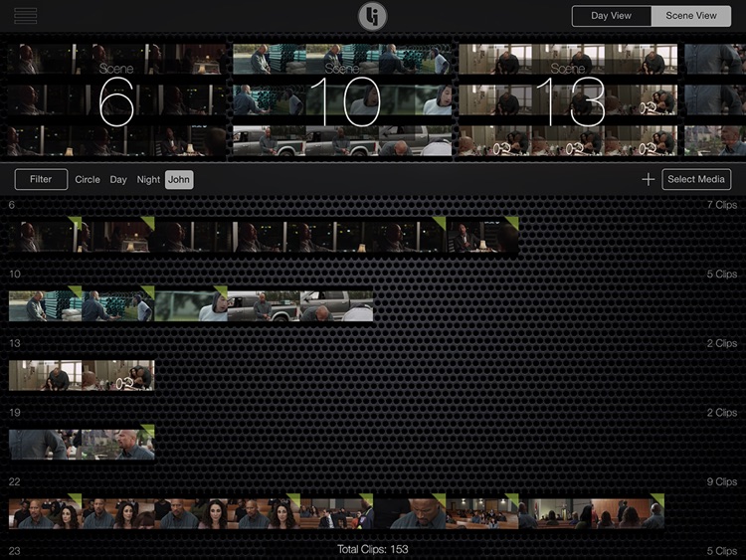
Task: Click the scene 23 row label
Action: tap(15, 551)
